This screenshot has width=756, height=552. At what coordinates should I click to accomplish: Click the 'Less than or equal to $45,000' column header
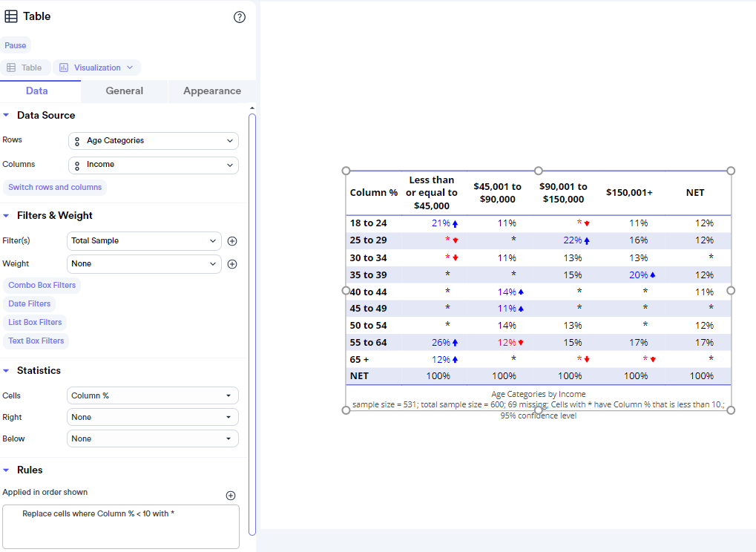[x=432, y=193]
